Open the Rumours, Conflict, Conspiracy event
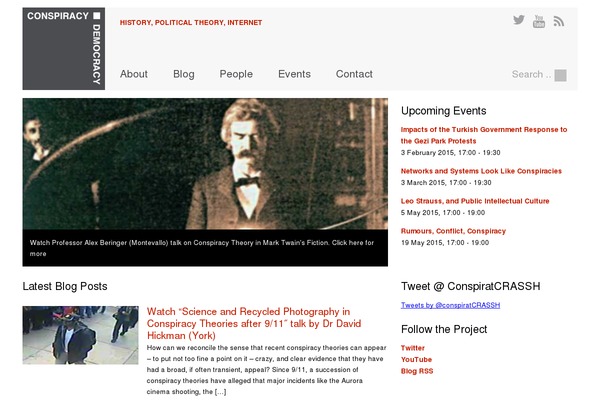The image size is (600, 400). [x=453, y=231]
